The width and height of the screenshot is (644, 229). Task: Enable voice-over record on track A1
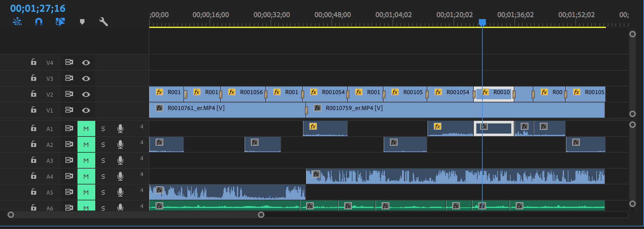[120, 128]
